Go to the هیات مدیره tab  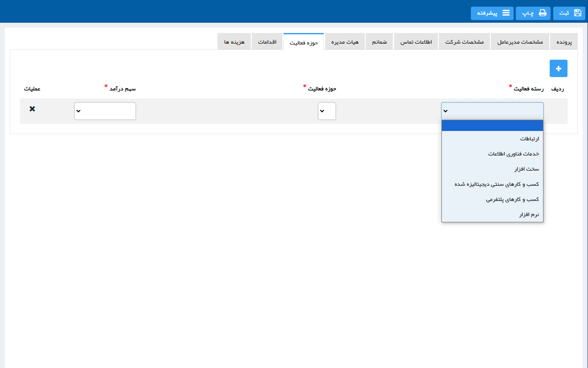click(345, 41)
